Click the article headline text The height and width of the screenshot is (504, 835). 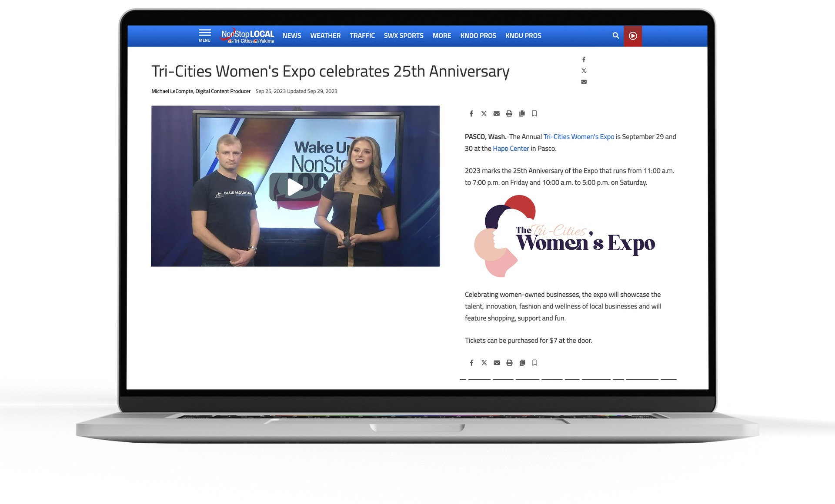pos(331,72)
